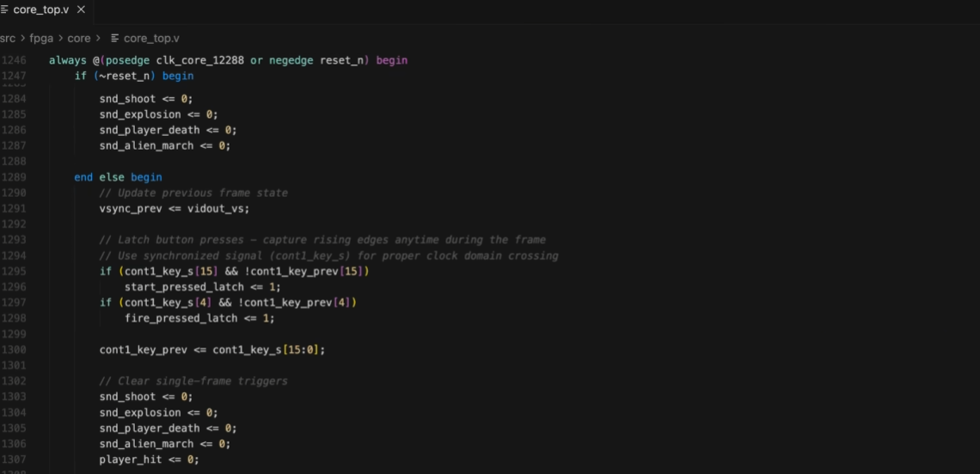Click 'reset_n' in the always sensitivity list
980x474 pixels.
(342, 61)
